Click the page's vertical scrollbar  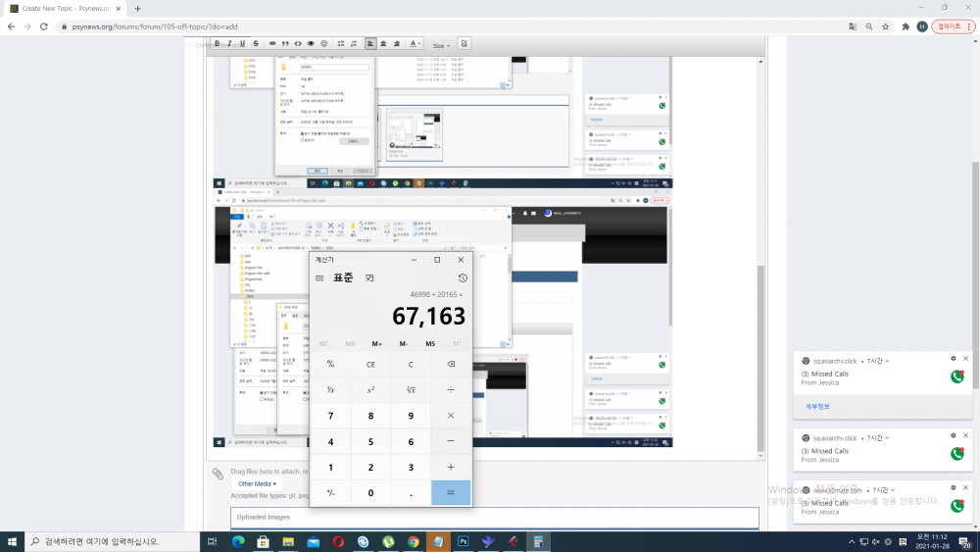[974, 294]
